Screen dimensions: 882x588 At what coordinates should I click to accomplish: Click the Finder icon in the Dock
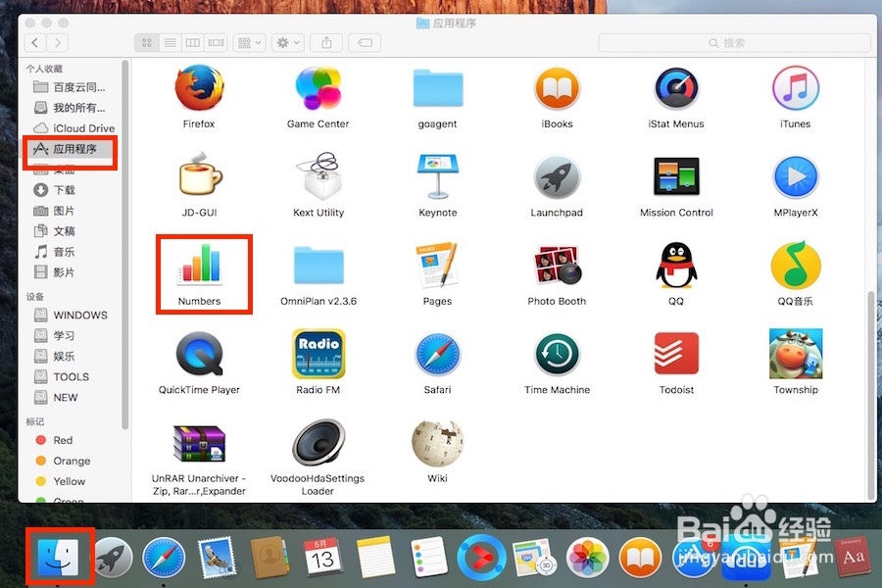(59, 557)
